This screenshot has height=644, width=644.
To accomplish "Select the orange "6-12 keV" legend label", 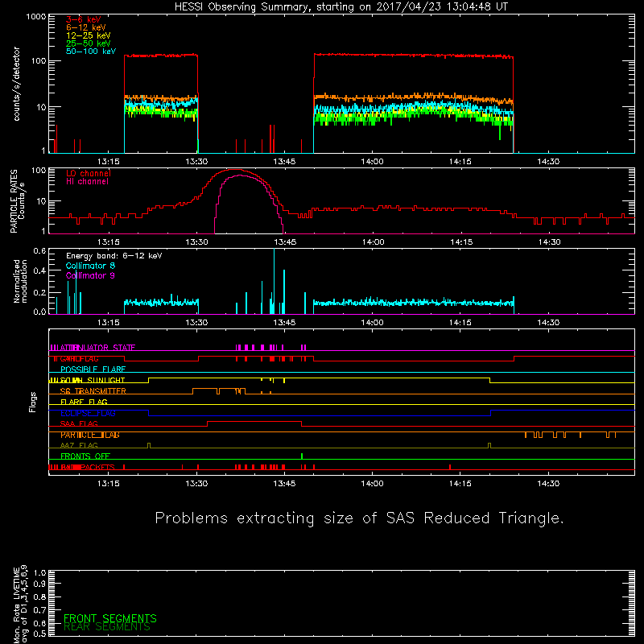I will (86, 27).
